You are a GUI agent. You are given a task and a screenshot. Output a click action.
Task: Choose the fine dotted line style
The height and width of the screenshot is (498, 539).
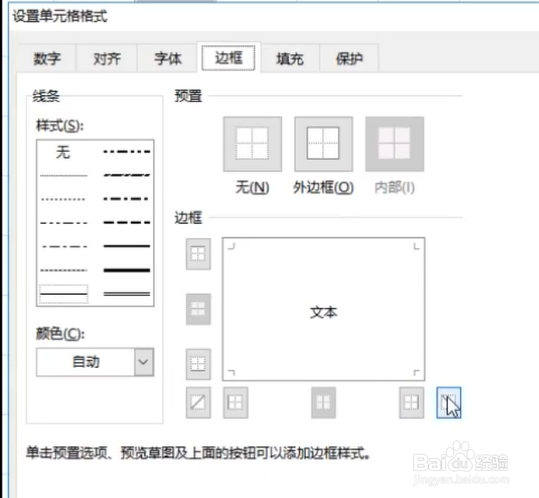63,199
